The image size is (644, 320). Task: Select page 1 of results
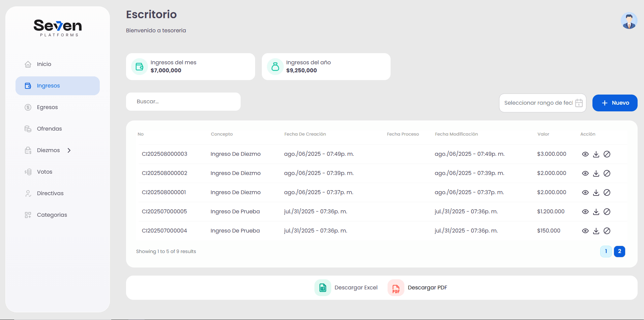606,251
